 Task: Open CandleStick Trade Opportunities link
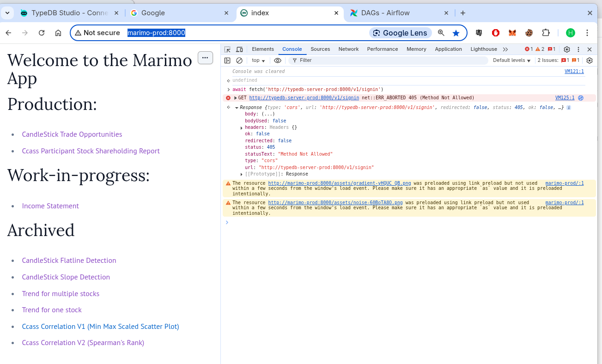click(x=72, y=134)
